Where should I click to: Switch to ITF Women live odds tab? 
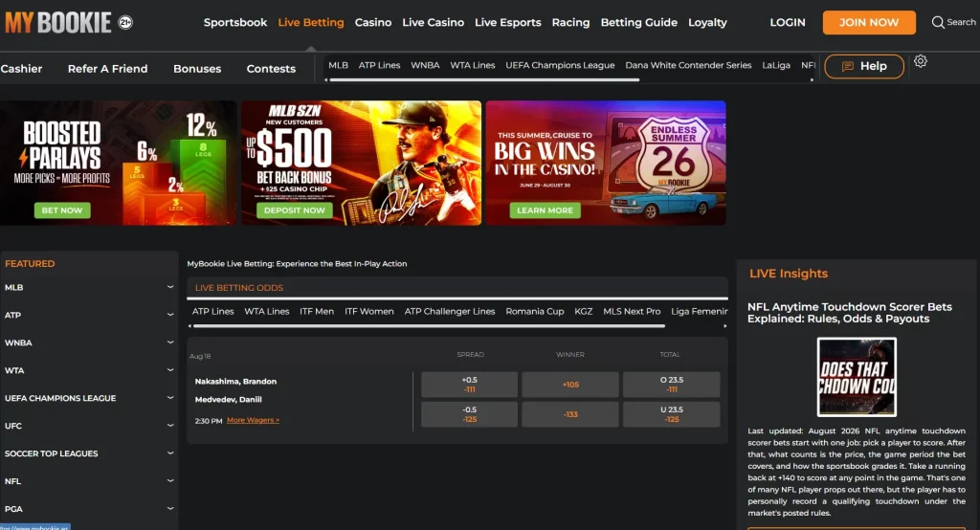[369, 311]
